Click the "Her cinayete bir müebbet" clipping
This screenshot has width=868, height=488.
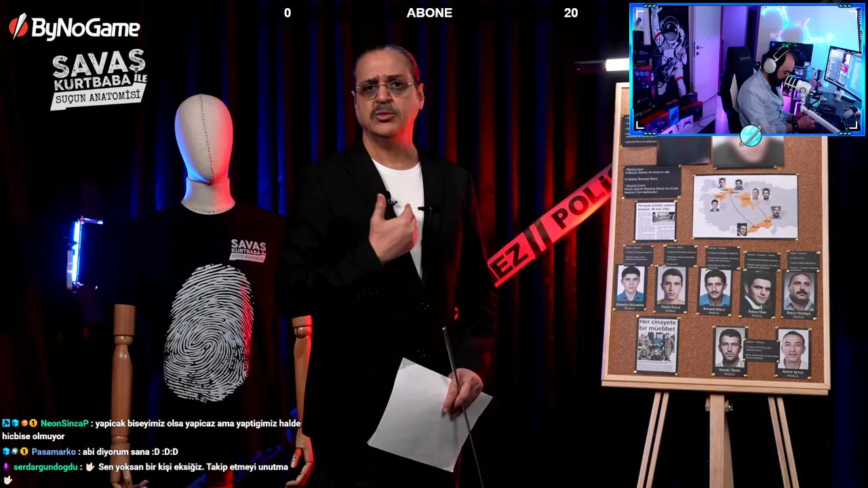(x=657, y=345)
